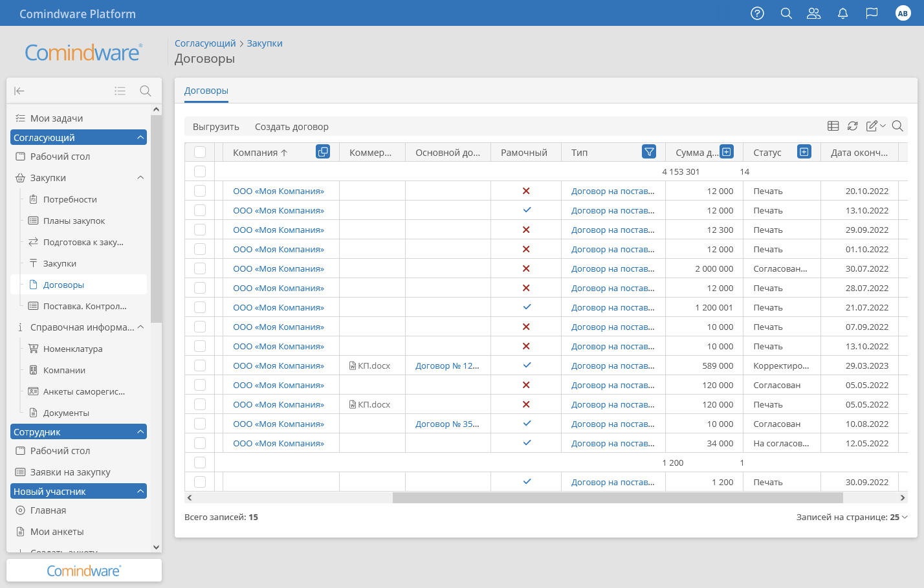Open Мои задачи in sidebar

coord(57,118)
